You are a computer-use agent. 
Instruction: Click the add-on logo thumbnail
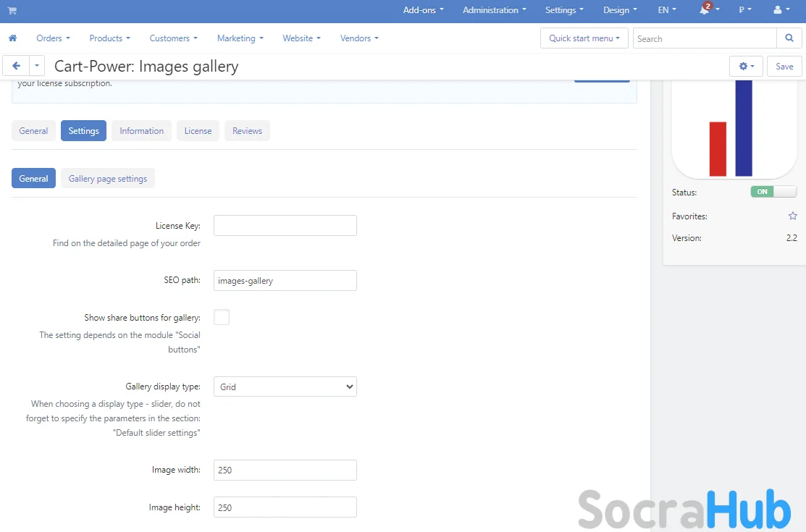coord(734,129)
